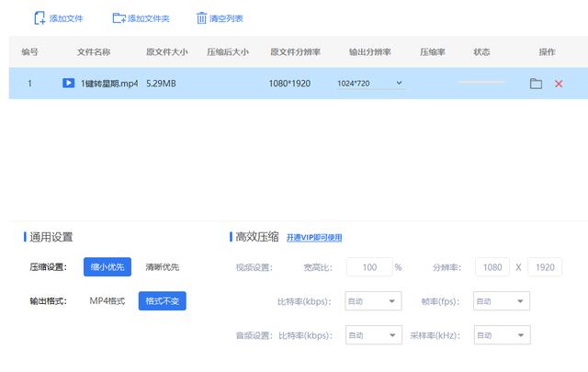The image size is (588, 372).
Task: Click the 清空列表 trash icon
Action: 201,18
